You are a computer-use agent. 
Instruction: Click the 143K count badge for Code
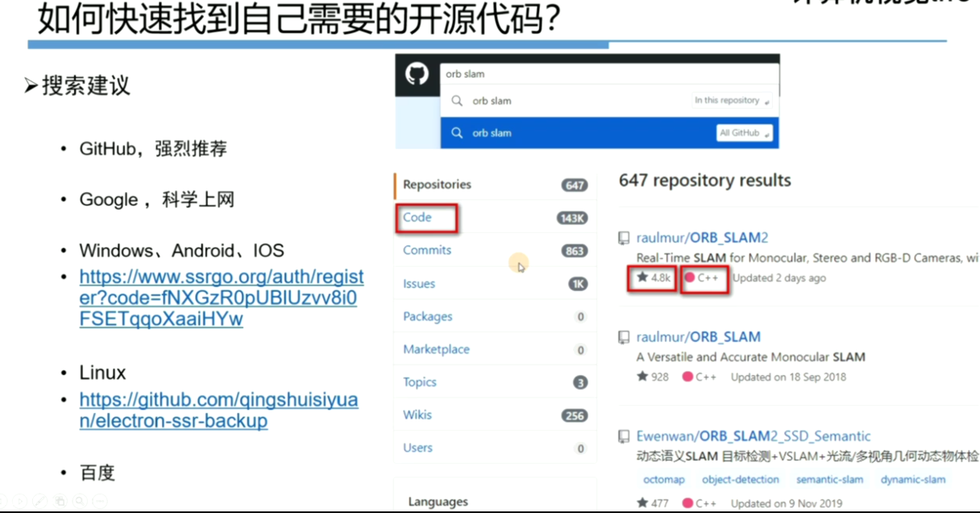click(x=572, y=219)
